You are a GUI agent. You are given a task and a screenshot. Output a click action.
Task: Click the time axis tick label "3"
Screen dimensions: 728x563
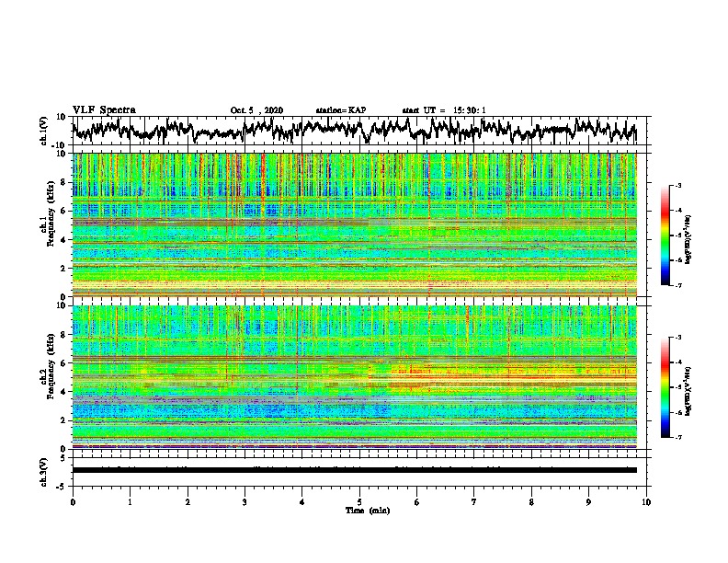(245, 502)
